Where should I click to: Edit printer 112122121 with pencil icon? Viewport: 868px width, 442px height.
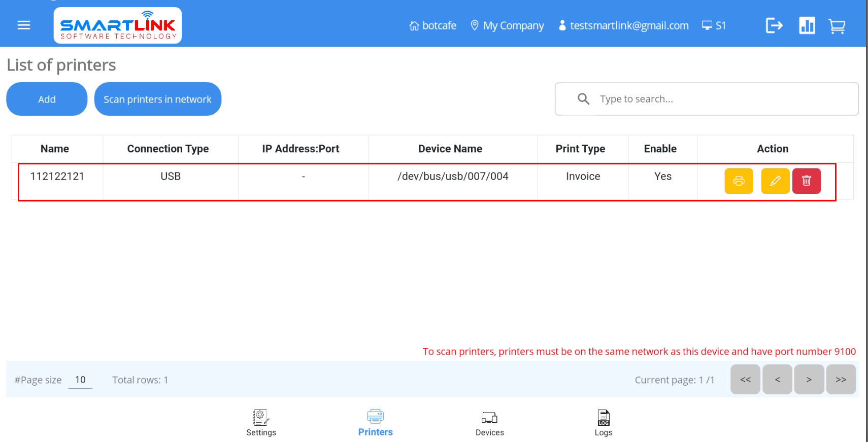775,181
